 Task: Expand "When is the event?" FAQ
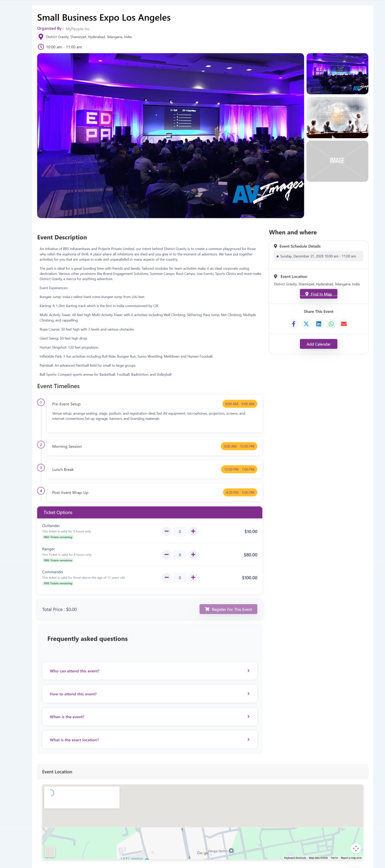click(150, 716)
